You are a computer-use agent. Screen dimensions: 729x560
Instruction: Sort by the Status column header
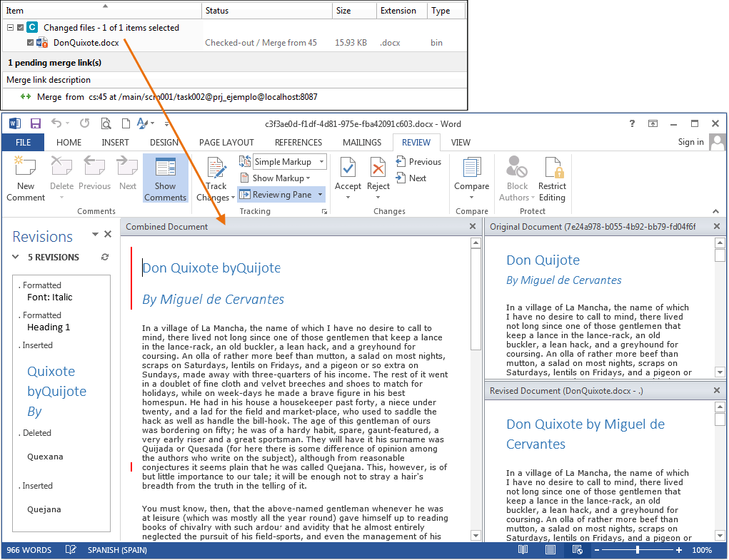coord(267,10)
